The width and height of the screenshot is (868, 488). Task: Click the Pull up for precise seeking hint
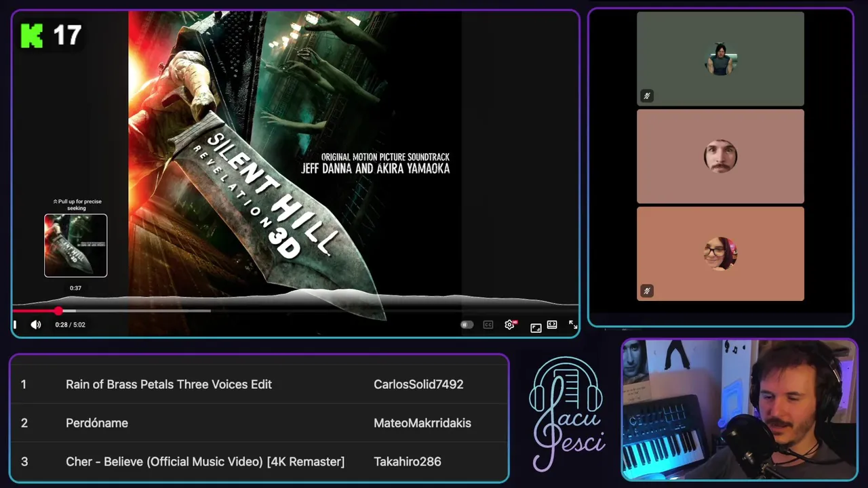click(77, 205)
